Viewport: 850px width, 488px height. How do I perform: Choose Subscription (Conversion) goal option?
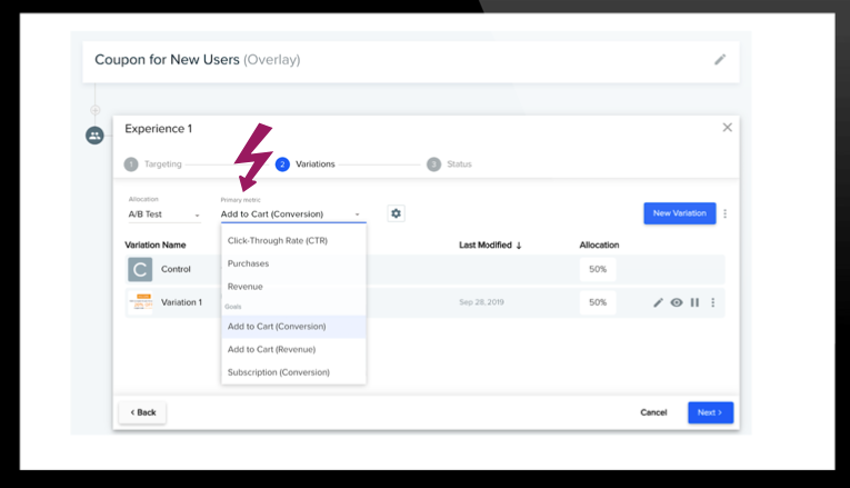278,372
